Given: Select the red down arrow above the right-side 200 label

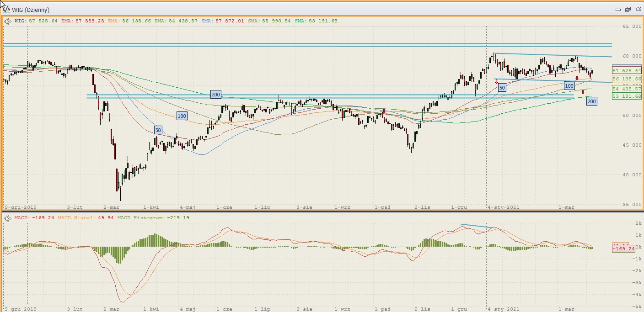Looking at the screenshot, I should [583, 92].
